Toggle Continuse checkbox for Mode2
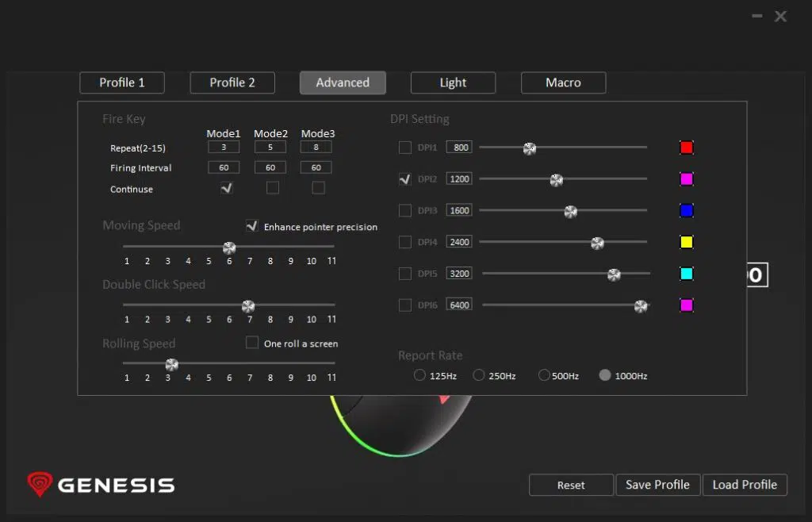This screenshot has height=522, width=812. point(273,188)
